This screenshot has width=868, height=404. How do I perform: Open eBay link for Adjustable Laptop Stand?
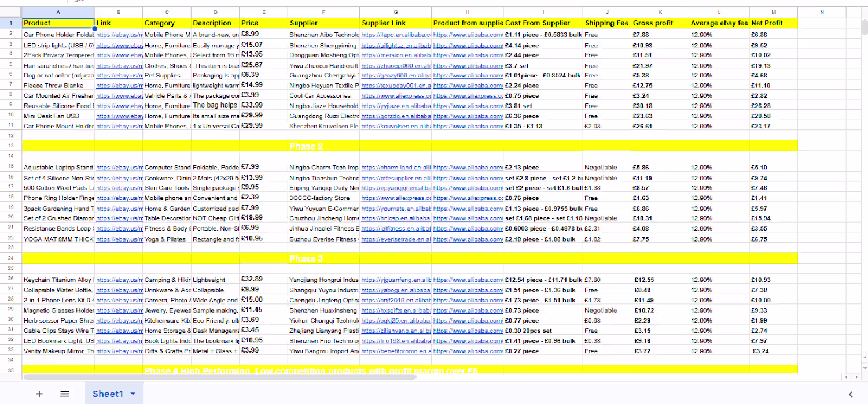click(119, 168)
